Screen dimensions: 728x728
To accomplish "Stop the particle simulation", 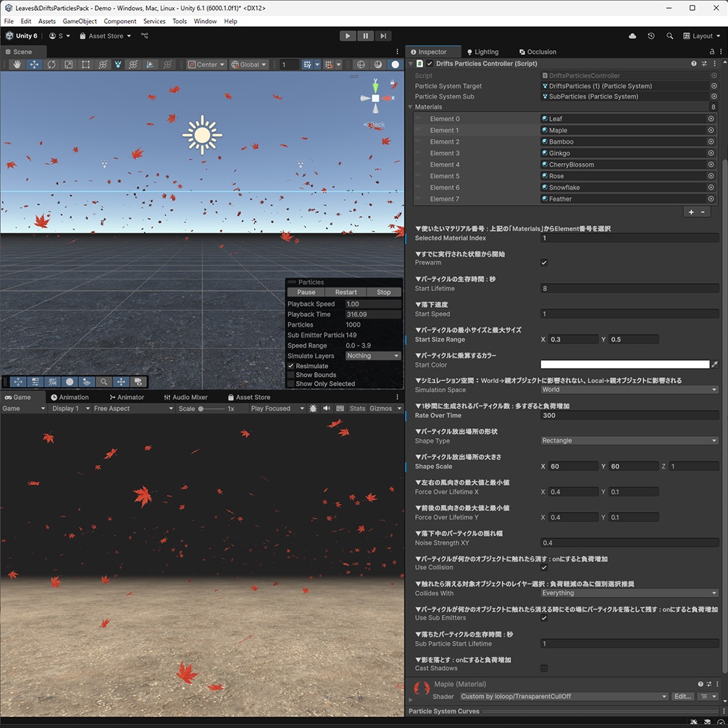I will pyautogui.click(x=383, y=293).
